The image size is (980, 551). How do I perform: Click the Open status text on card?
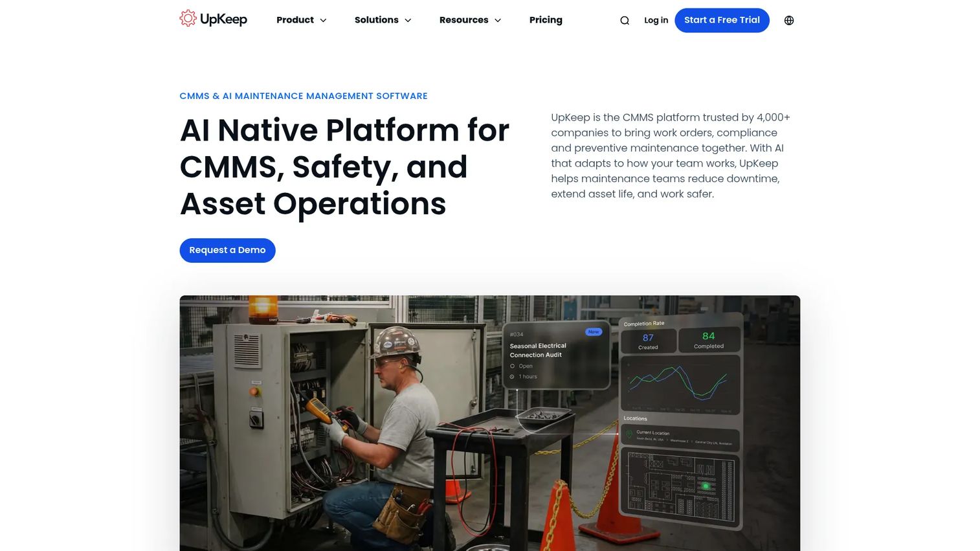(x=526, y=366)
